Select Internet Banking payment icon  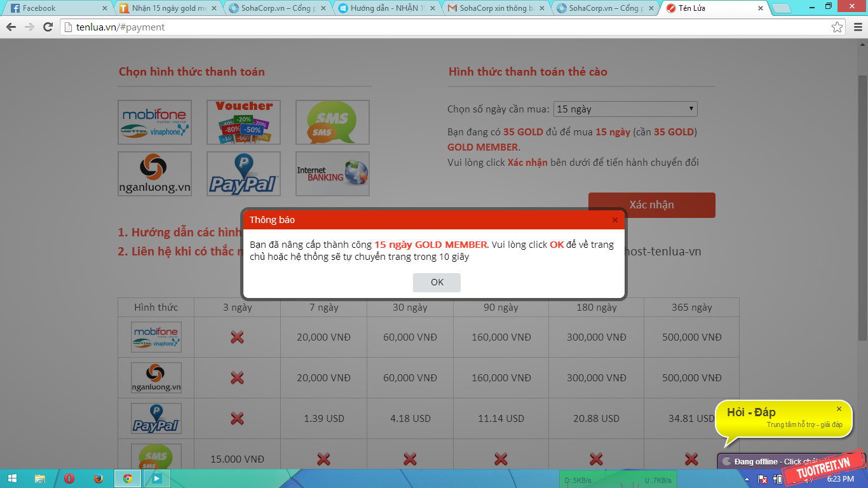332,173
